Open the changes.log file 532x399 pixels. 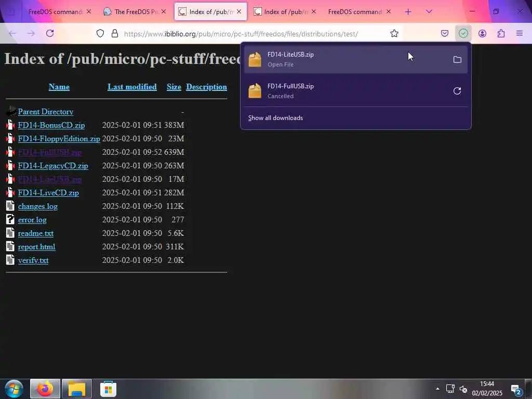click(37, 206)
